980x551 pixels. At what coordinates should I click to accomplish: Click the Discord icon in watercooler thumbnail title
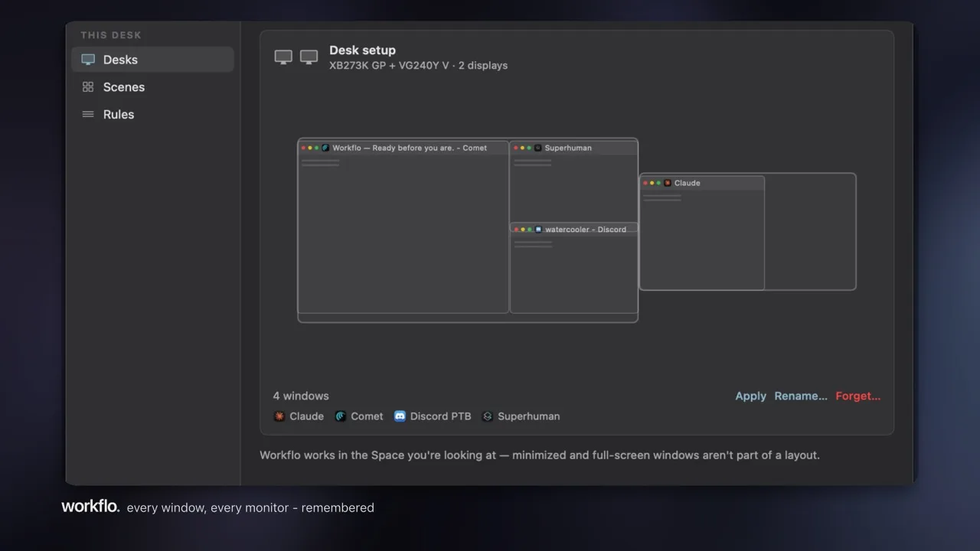[x=538, y=229]
